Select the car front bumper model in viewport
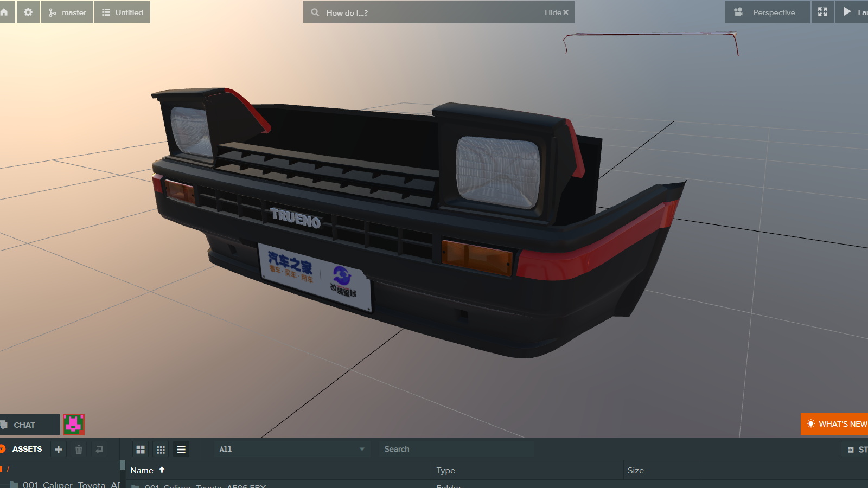This screenshot has height=488, width=868. (418, 222)
